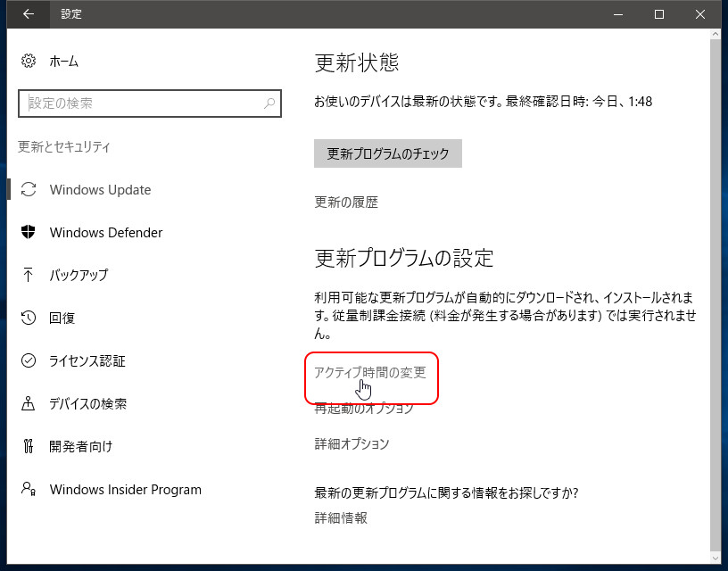Open 再起動のオプション

click(363, 408)
